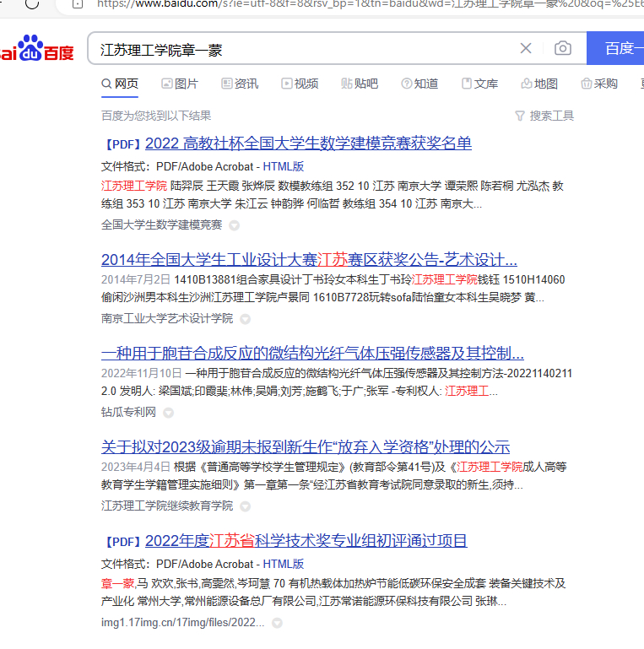644x649 pixels.
Task: Open 2014年全国大学生工业设计大赛 result
Action: pyautogui.click(x=309, y=260)
